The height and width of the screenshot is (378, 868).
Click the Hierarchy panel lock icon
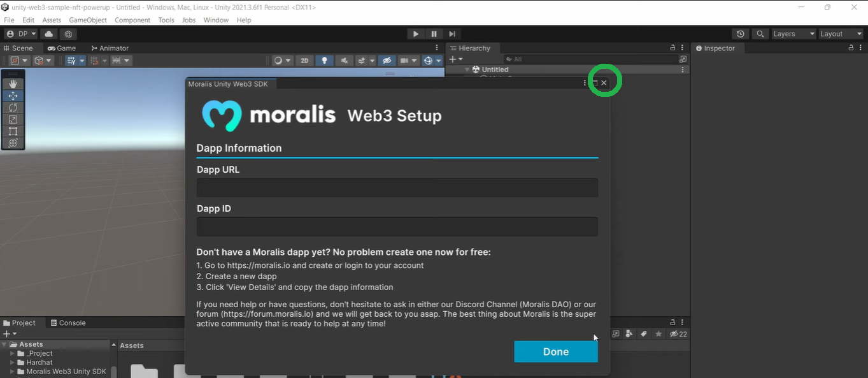click(672, 48)
